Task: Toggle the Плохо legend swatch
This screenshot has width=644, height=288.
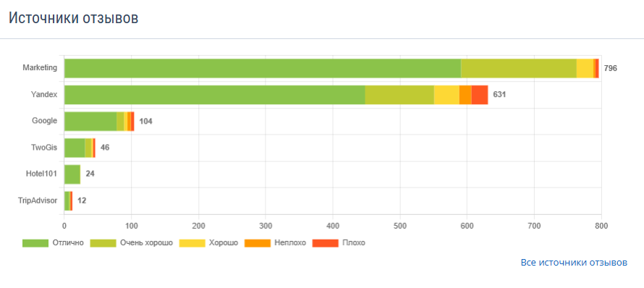Action: pyautogui.click(x=326, y=243)
